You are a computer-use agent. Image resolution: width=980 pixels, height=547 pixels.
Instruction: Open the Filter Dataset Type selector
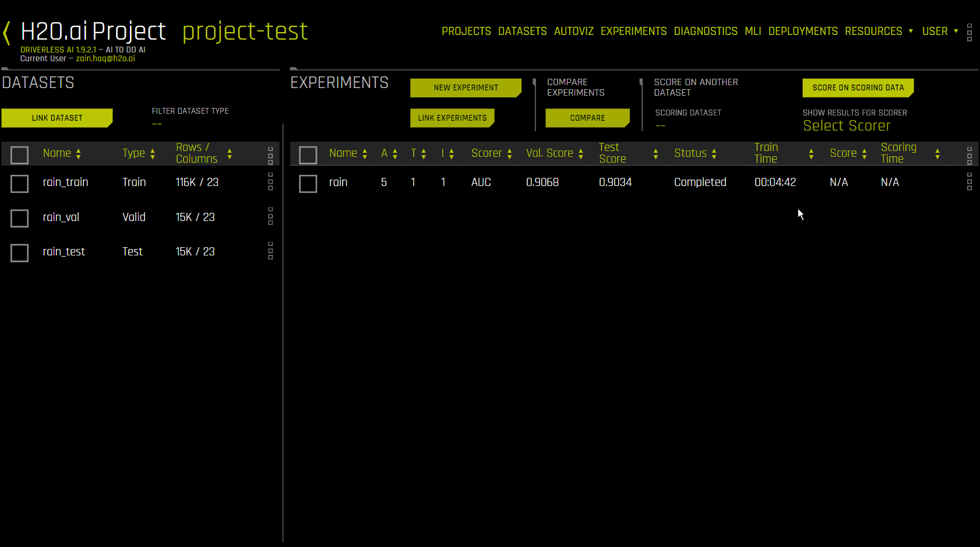pyautogui.click(x=157, y=123)
